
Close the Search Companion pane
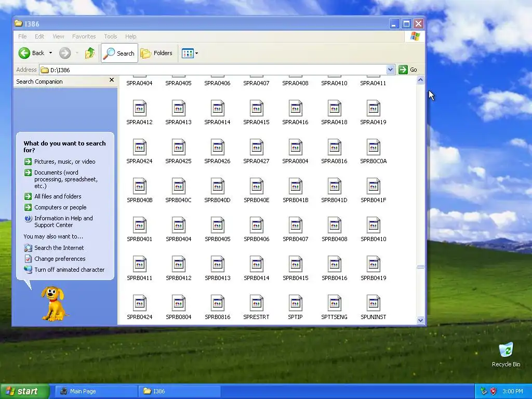(x=112, y=80)
